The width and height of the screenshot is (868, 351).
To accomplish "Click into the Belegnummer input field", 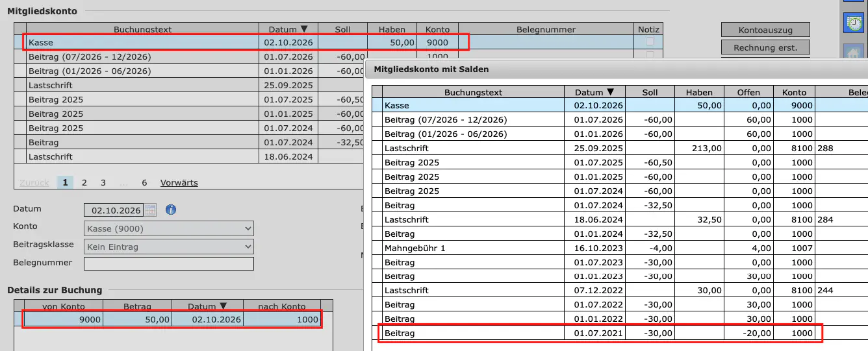I will (169, 263).
